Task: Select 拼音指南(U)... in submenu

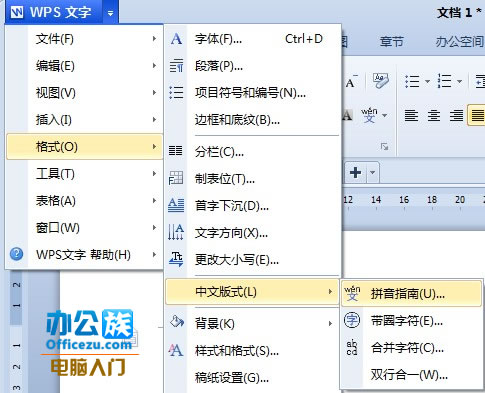Action: [x=412, y=294]
